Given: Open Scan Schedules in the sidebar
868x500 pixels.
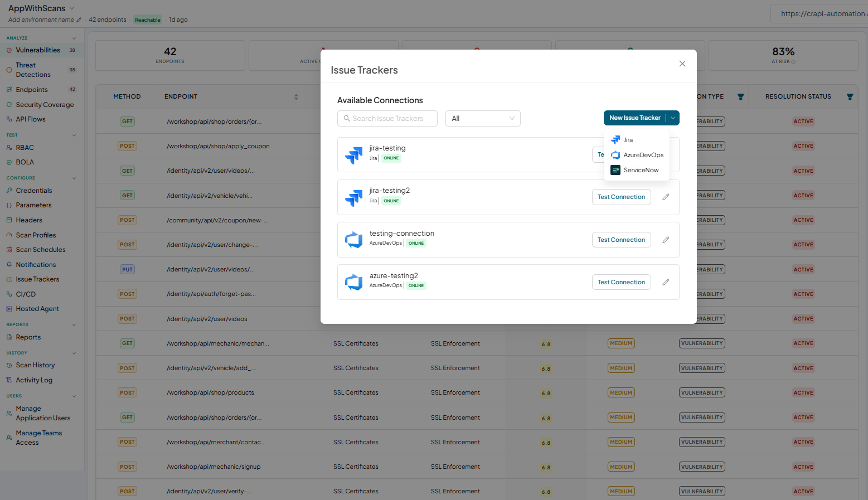Looking at the screenshot, I should point(41,250).
